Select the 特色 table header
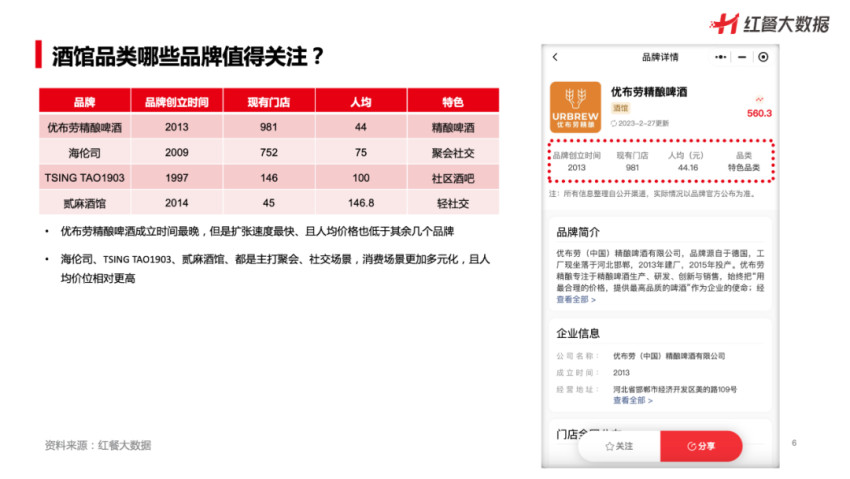 click(x=453, y=101)
